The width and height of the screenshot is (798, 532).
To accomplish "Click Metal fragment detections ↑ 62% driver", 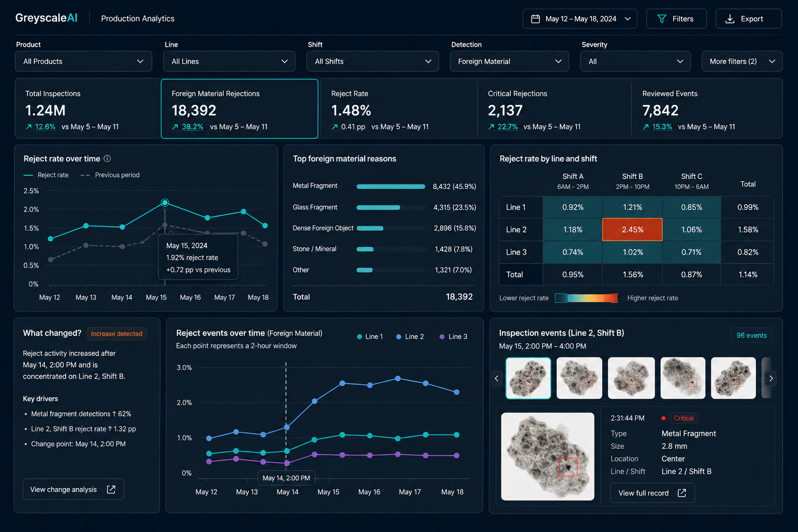I will tap(81, 414).
